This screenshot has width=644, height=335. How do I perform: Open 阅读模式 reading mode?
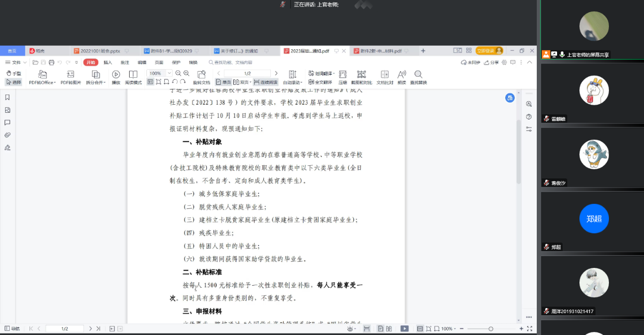(x=133, y=75)
